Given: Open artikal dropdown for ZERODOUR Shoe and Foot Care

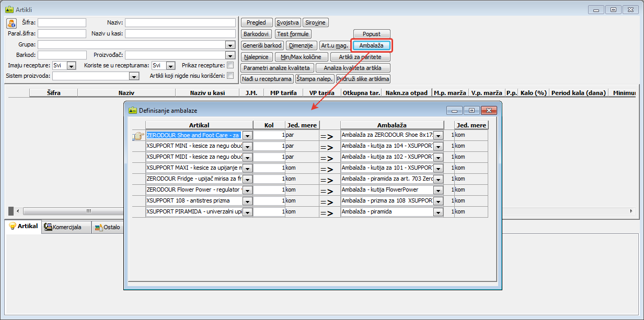Looking at the screenshot, I should [247, 135].
